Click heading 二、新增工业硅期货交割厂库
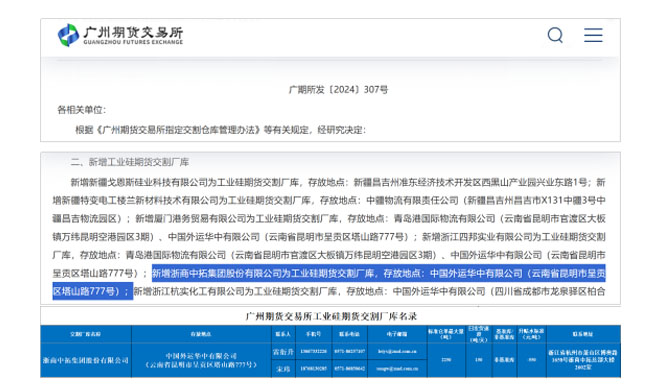This screenshot has width=660, height=390. 130,162
